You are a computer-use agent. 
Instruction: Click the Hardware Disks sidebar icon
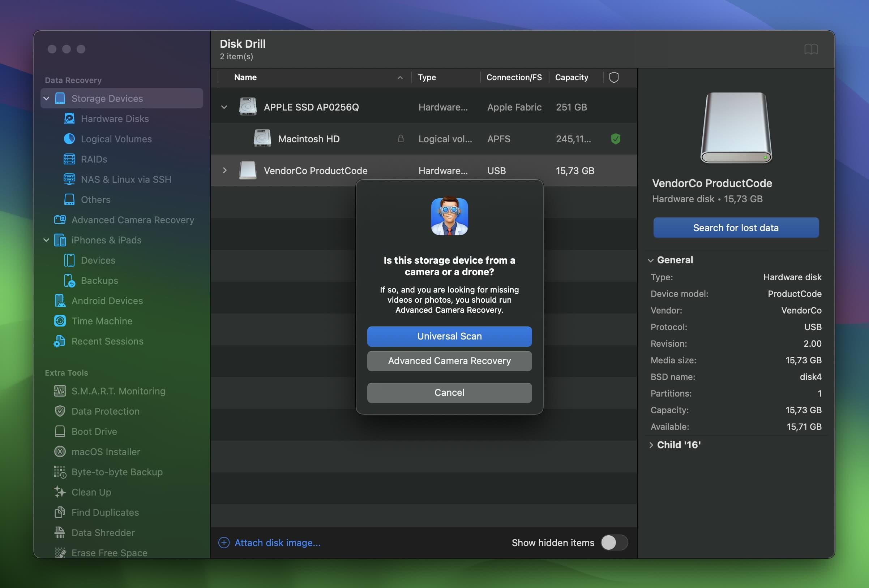tap(69, 119)
